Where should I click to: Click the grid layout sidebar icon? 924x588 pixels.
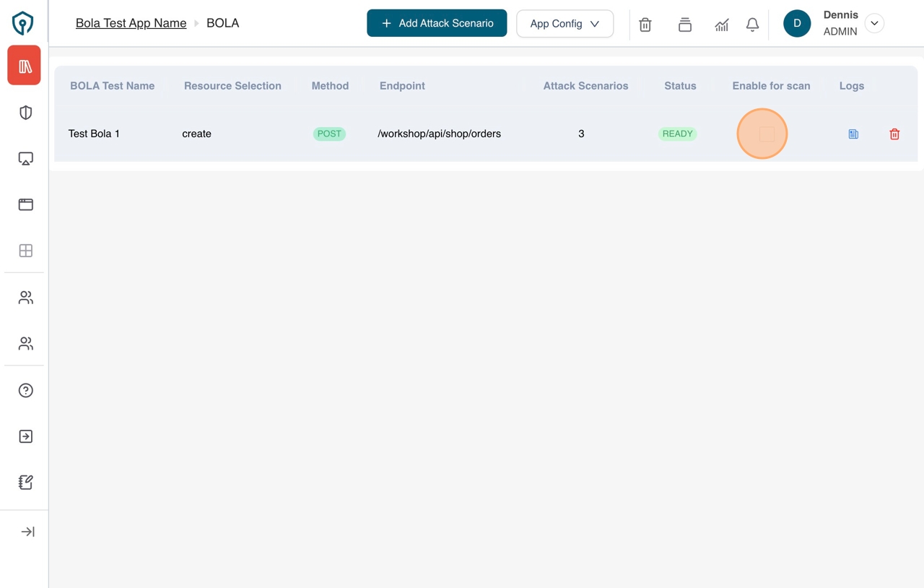tap(26, 251)
